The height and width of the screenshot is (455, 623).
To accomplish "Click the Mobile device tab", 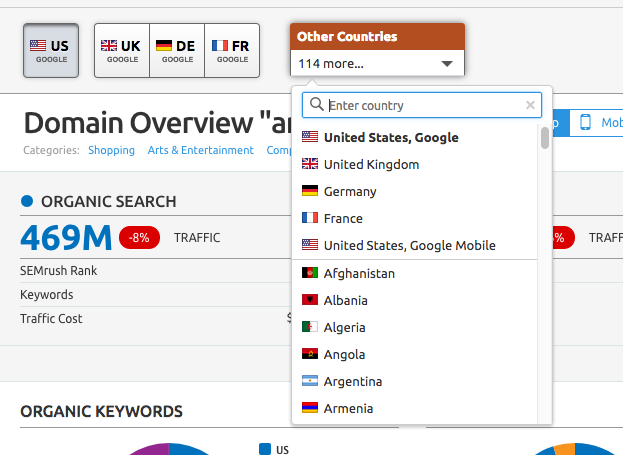I will coord(596,122).
